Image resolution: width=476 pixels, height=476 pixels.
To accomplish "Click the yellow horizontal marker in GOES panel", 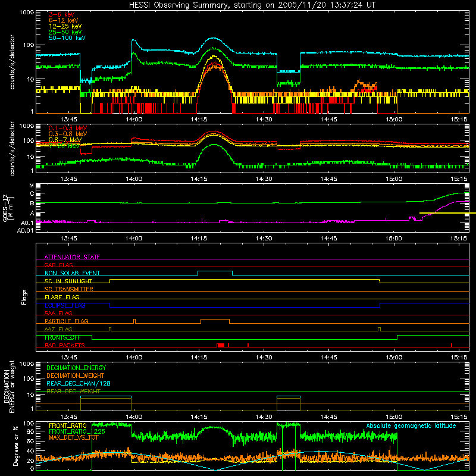I will [448, 213].
